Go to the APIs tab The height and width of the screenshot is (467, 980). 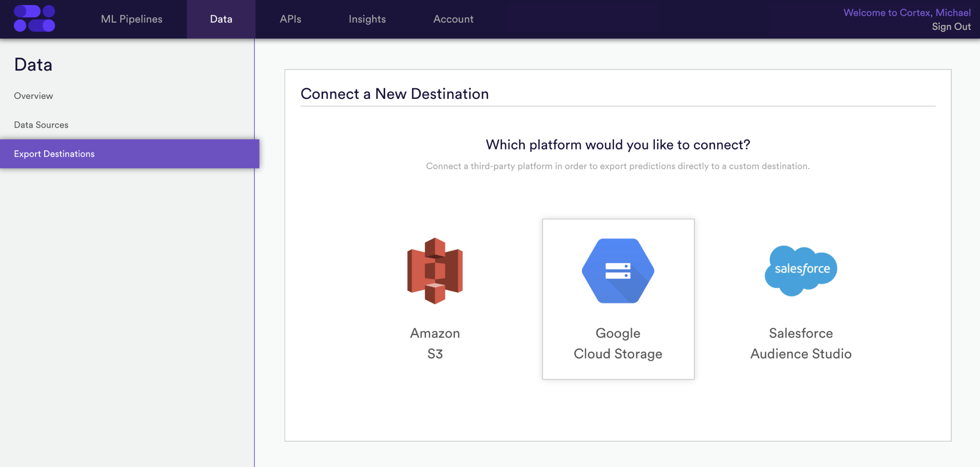[290, 19]
